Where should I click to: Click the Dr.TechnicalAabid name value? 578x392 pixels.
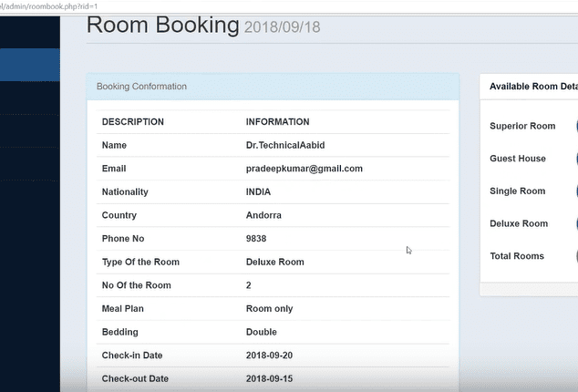pyautogui.click(x=285, y=145)
